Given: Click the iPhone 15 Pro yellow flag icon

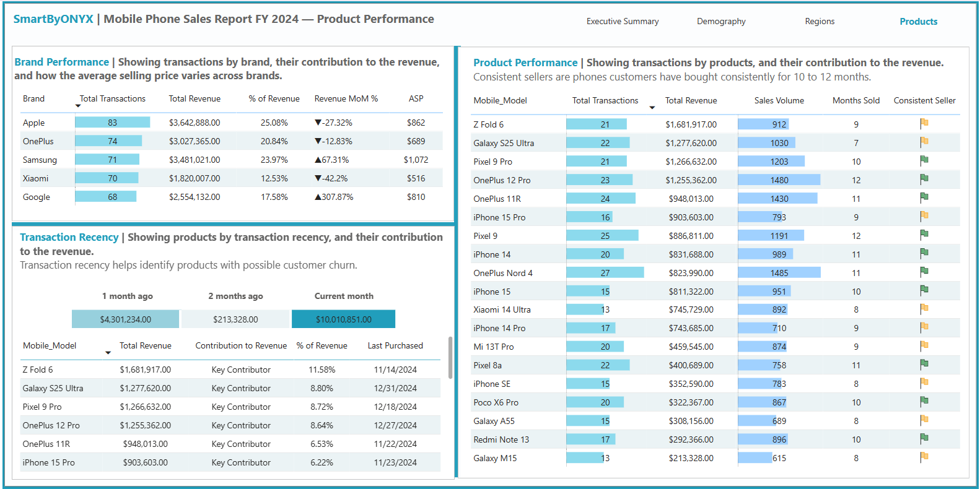Looking at the screenshot, I should [x=924, y=216].
